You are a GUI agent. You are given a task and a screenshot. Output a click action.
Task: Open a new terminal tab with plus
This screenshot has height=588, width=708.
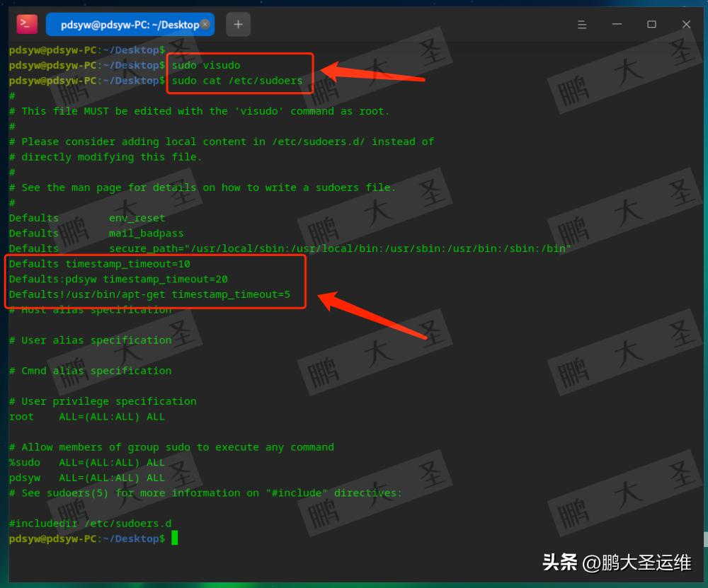[x=238, y=24]
